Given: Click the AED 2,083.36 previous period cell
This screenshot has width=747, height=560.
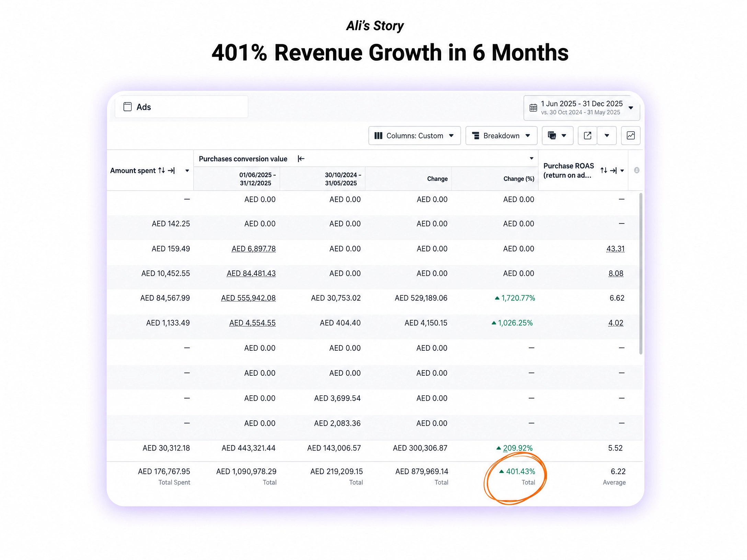Looking at the screenshot, I should tap(337, 423).
